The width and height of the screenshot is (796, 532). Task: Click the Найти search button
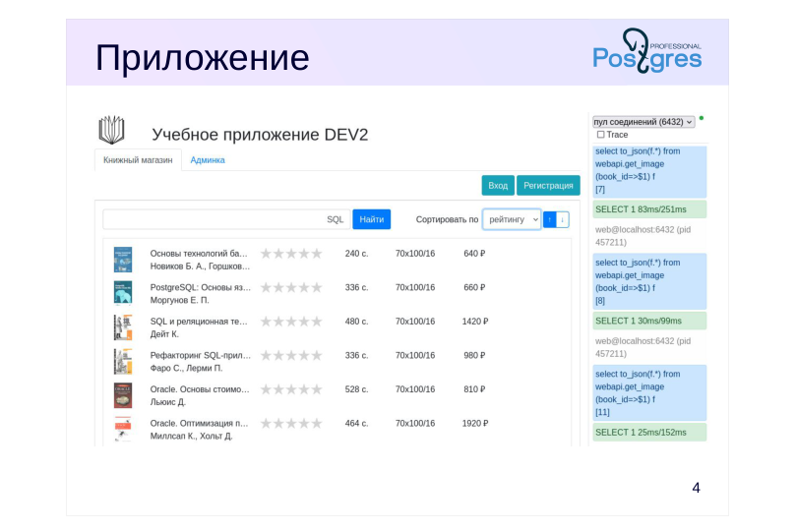click(372, 219)
